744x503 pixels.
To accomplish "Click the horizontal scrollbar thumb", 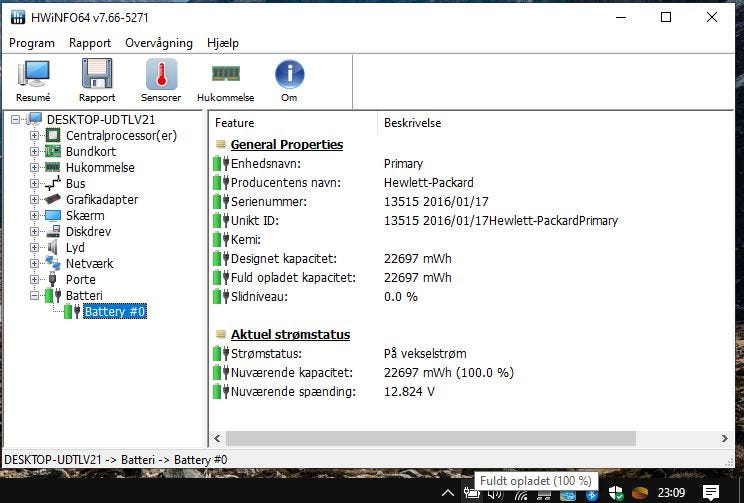I will pyautogui.click(x=431, y=438).
